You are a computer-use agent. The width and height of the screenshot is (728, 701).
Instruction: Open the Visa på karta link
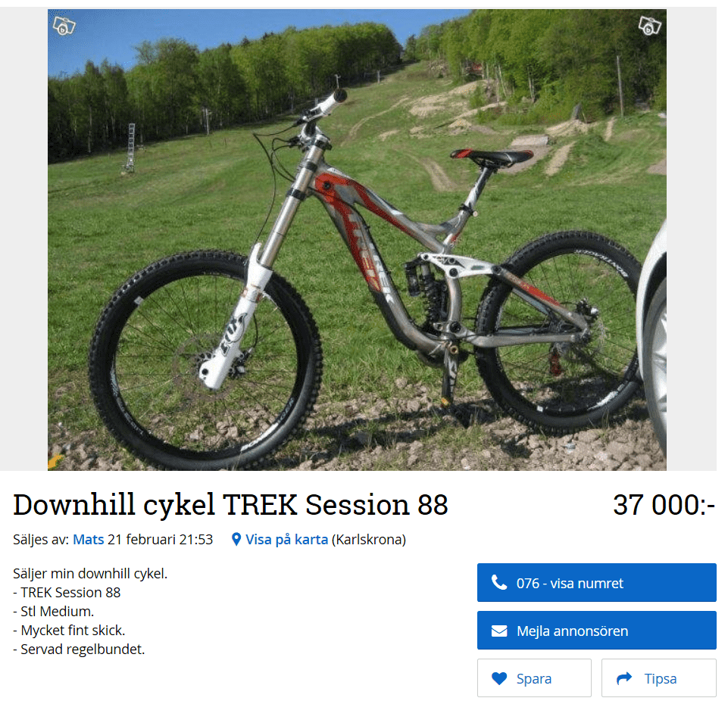[x=286, y=540]
